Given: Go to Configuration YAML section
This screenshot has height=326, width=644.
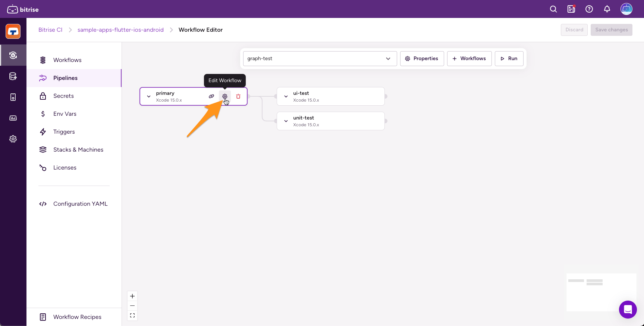Looking at the screenshot, I should pos(80,204).
